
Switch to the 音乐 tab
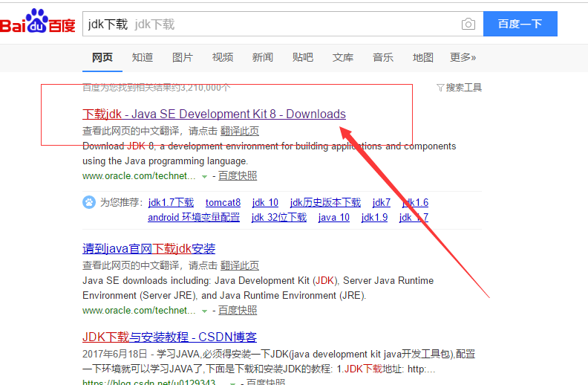(x=383, y=57)
